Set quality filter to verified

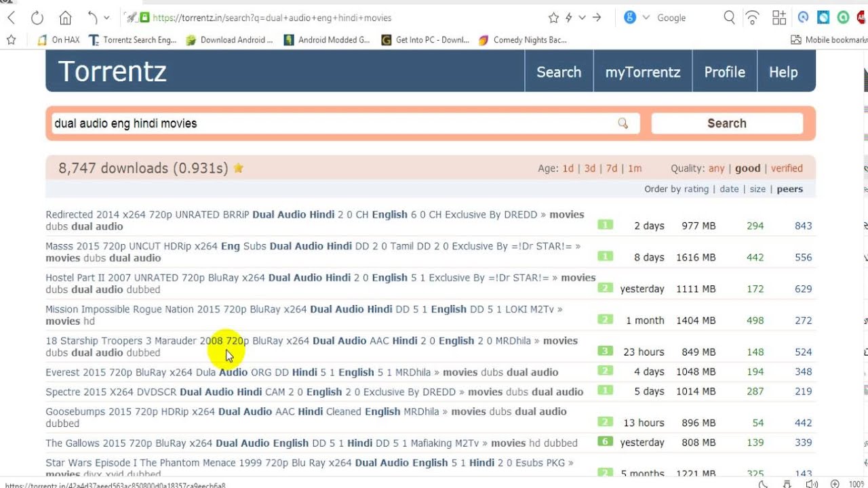click(787, 168)
